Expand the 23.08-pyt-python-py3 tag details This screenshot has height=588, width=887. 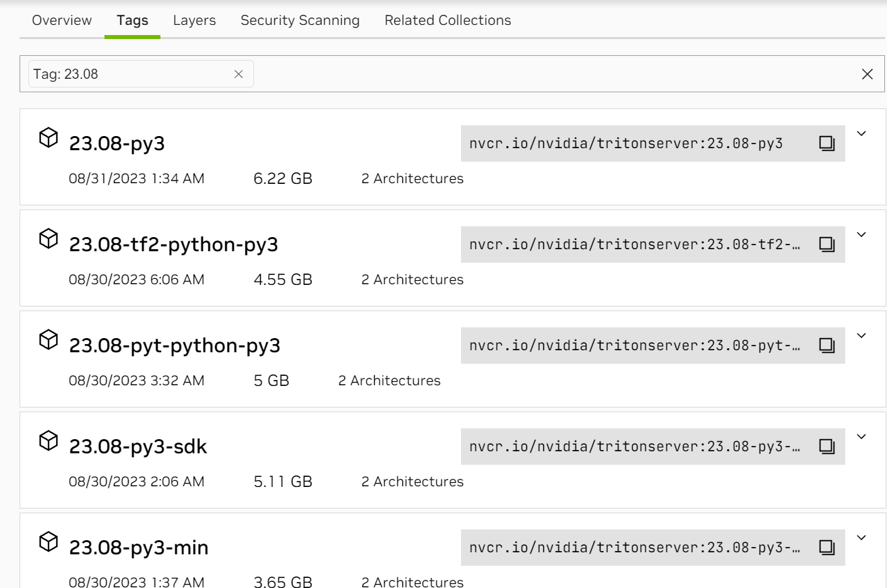861,335
